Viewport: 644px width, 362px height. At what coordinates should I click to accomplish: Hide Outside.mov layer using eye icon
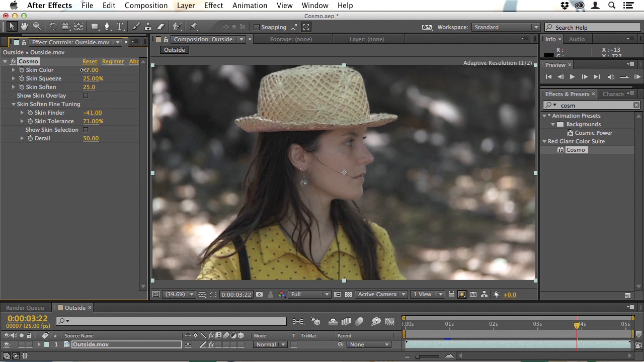coord(7,345)
